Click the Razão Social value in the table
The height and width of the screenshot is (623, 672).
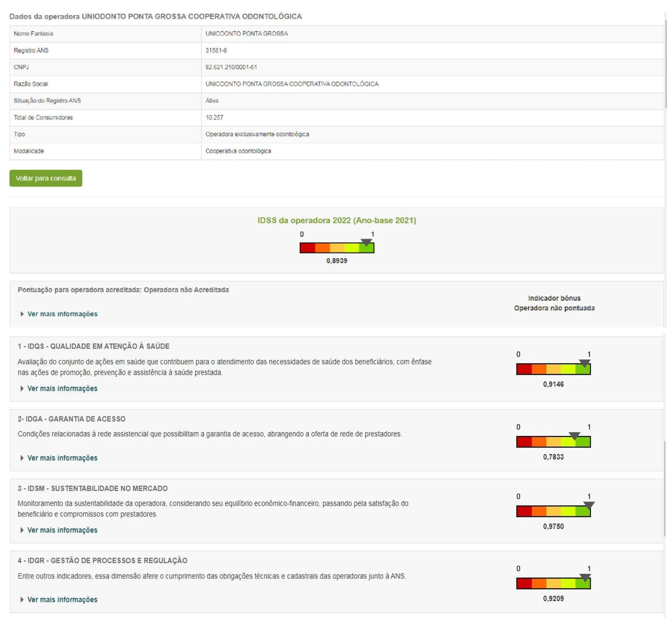[x=292, y=84]
